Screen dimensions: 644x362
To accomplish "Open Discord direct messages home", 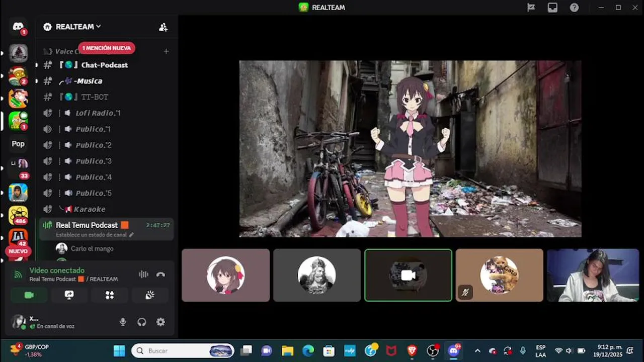I will click(x=18, y=27).
